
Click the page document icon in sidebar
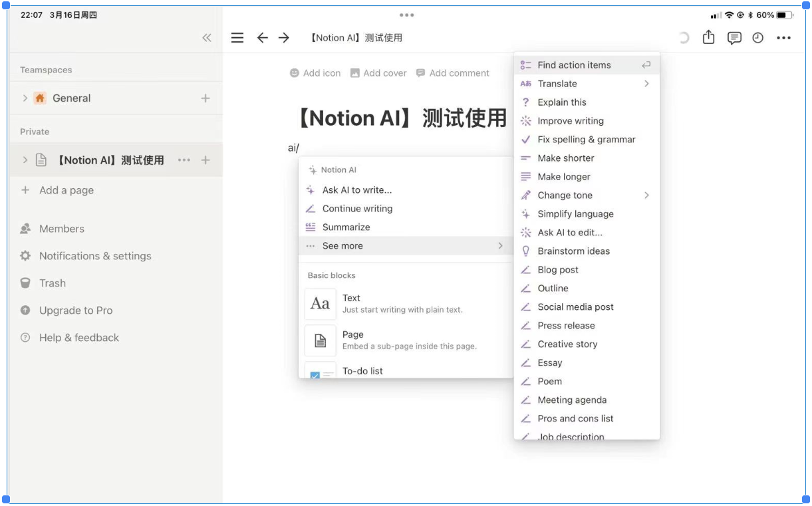[41, 160]
